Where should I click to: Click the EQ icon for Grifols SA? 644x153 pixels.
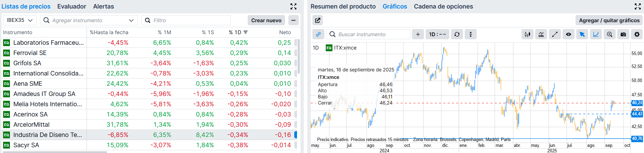(x=7, y=63)
